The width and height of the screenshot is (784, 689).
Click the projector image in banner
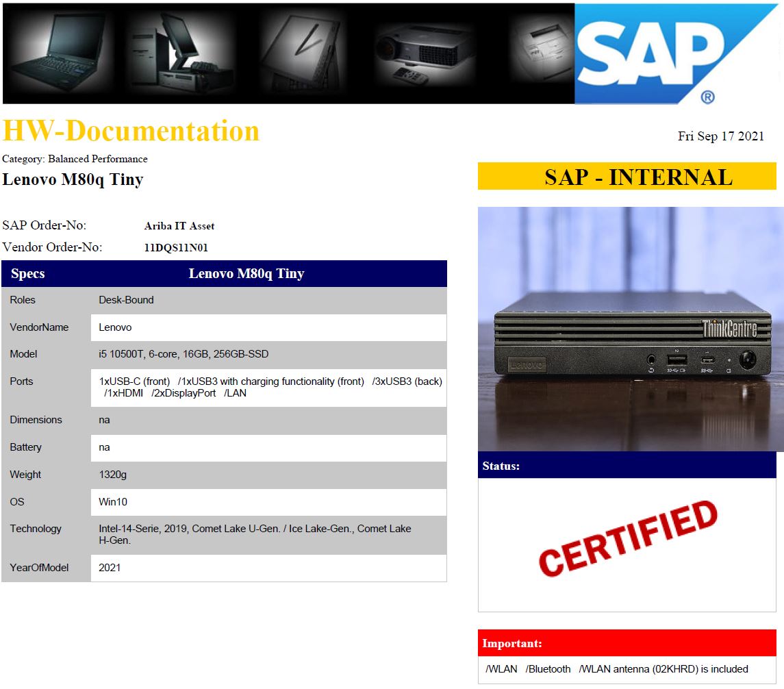pyautogui.click(x=425, y=53)
